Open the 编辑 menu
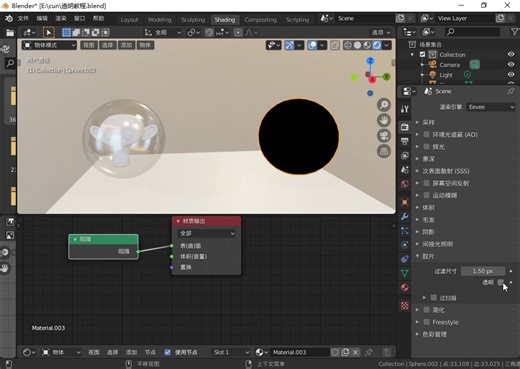The height and width of the screenshot is (369, 520). click(x=42, y=18)
